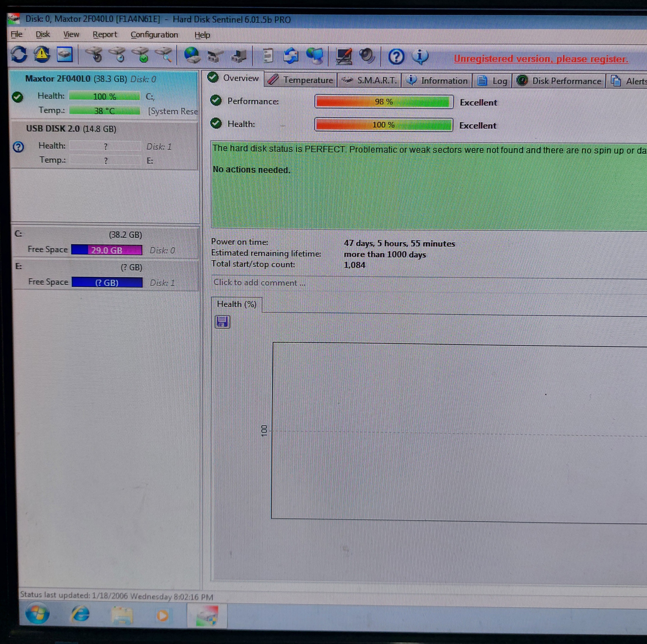Click the E: Free Space (? GB) bar
Screen dimensions: 647x644
tap(107, 282)
